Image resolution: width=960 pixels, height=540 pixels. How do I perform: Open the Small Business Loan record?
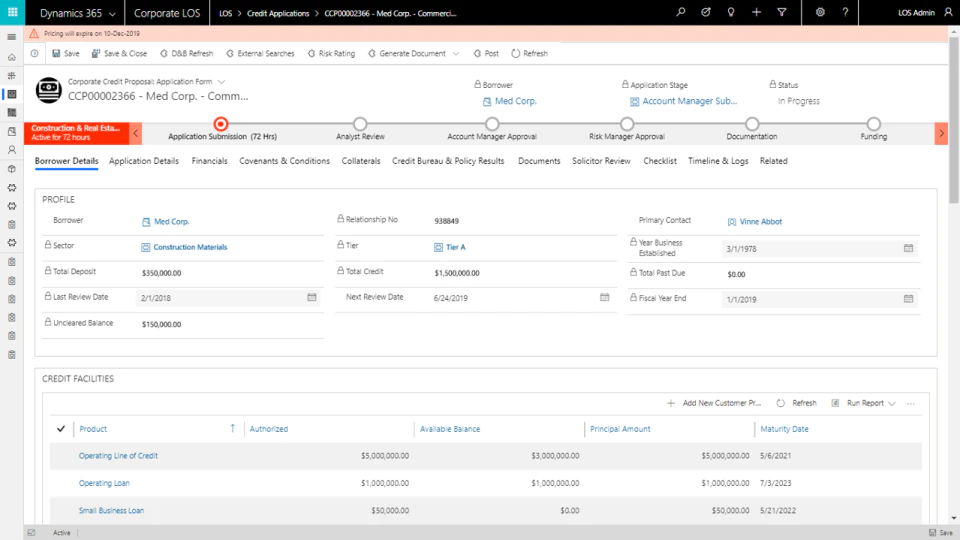coord(111,510)
